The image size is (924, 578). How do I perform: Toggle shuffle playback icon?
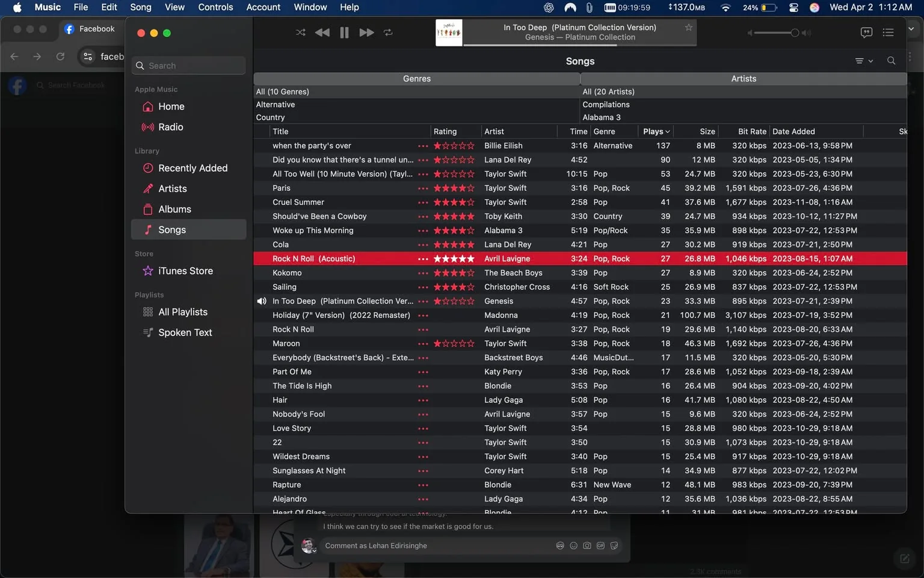tap(300, 33)
